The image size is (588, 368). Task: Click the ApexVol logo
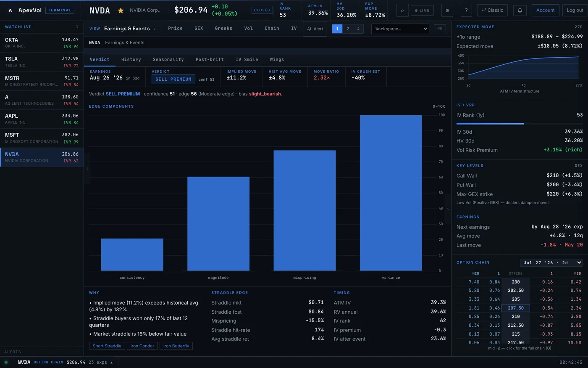coord(10,11)
